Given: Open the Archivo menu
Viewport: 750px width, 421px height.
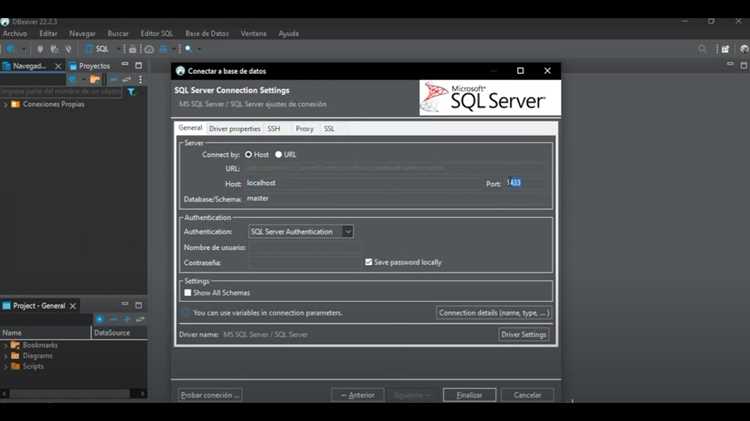Looking at the screenshot, I should coord(15,33).
